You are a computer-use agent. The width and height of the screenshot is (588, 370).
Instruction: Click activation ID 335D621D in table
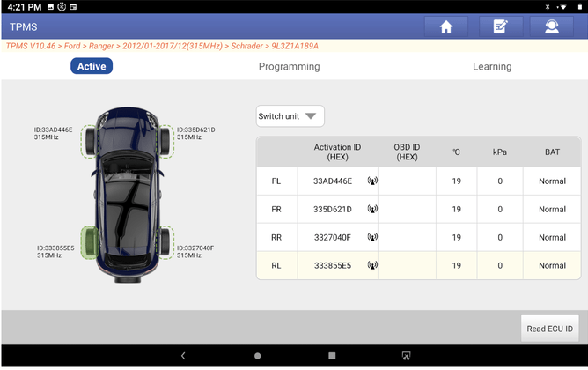[333, 210]
